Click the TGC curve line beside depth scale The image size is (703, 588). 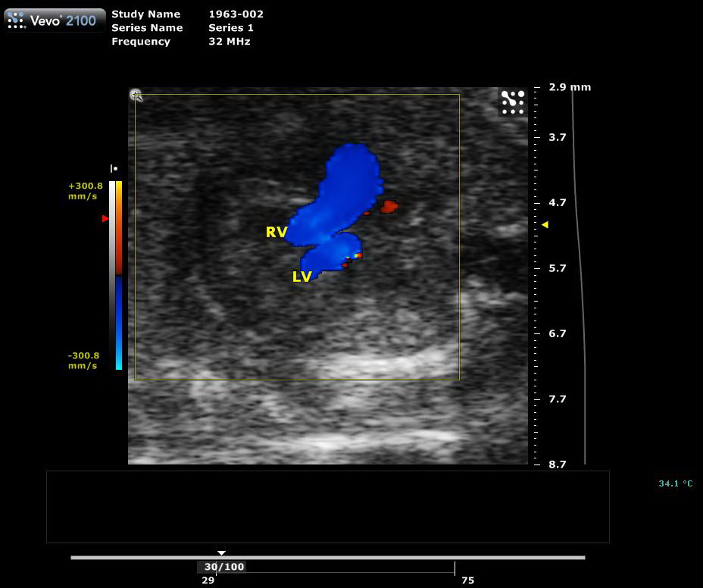[580, 275]
